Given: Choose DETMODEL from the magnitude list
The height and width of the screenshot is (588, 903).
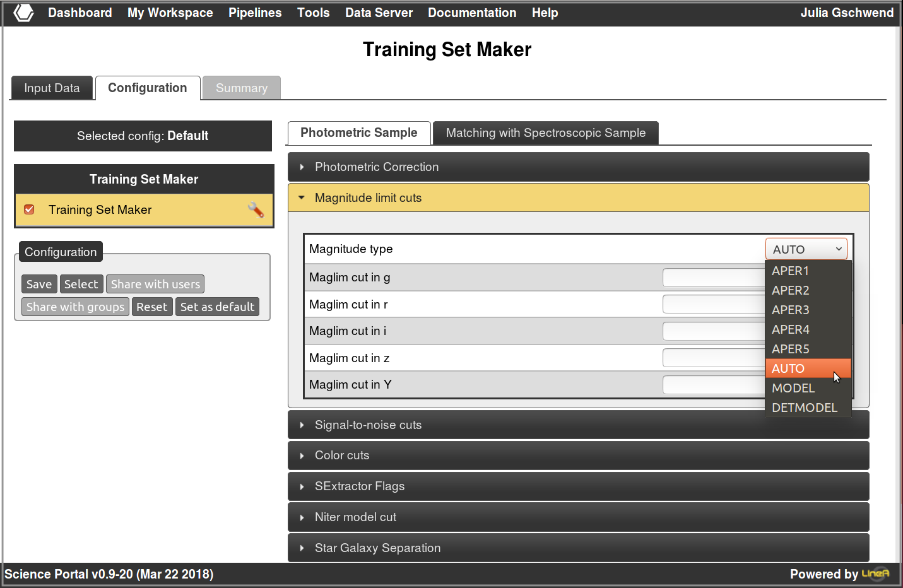Looking at the screenshot, I should pyautogui.click(x=808, y=408).
